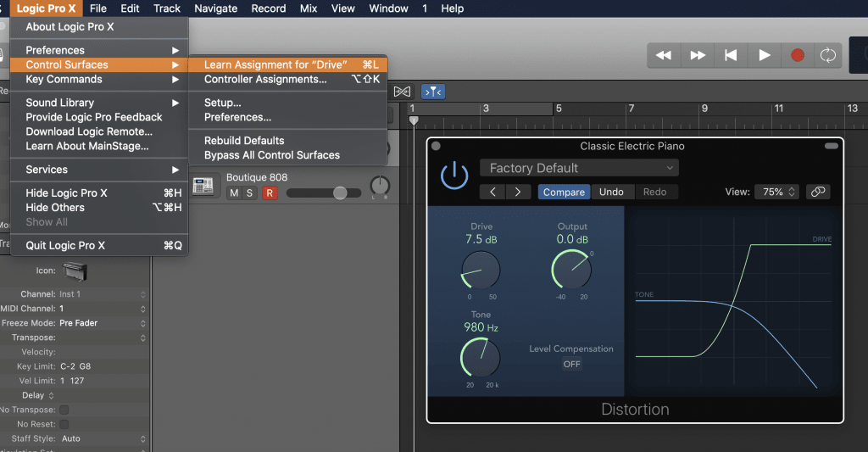
Task: Open the Mix menu
Action: [x=309, y=8]
